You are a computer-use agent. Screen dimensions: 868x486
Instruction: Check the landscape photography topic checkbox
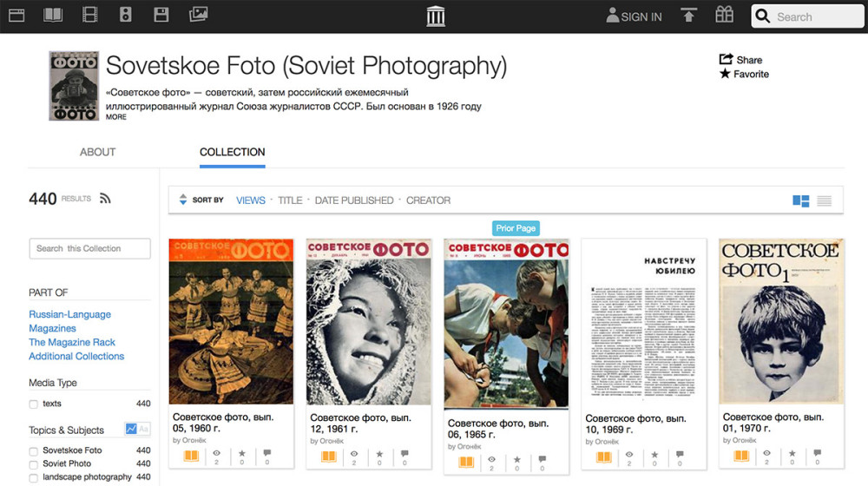click(34, 478)
